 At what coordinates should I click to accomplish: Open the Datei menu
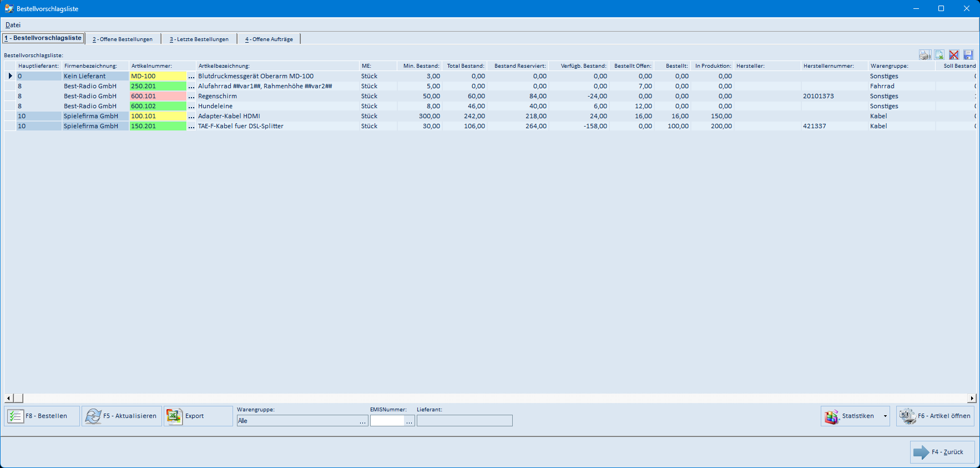pyautogui.click(x=13, y=25)
